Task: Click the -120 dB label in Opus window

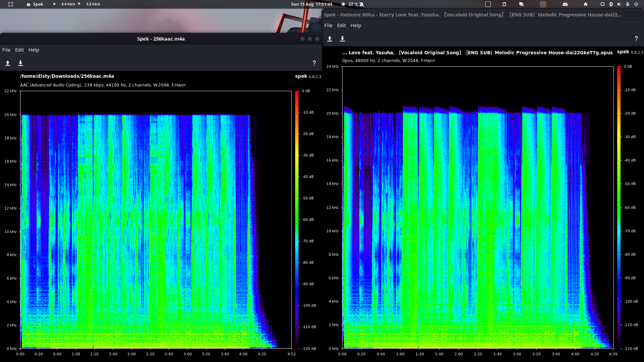Action: (x=631, y=349)
